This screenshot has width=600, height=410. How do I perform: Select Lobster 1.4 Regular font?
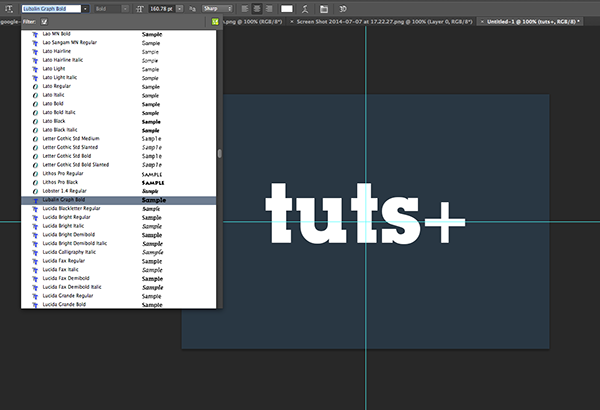pyautogui.click(x=119, y=191)
